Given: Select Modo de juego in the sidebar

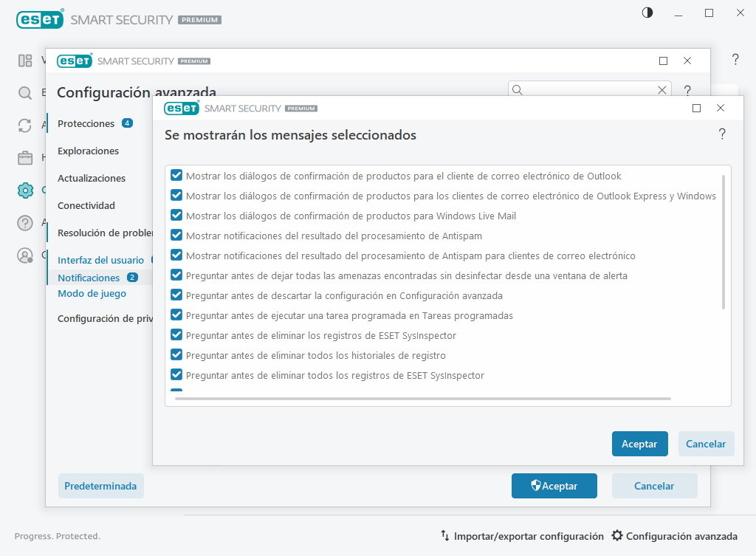Looking at the screenshot, I should pyautogui.click(x=92, y=293).
